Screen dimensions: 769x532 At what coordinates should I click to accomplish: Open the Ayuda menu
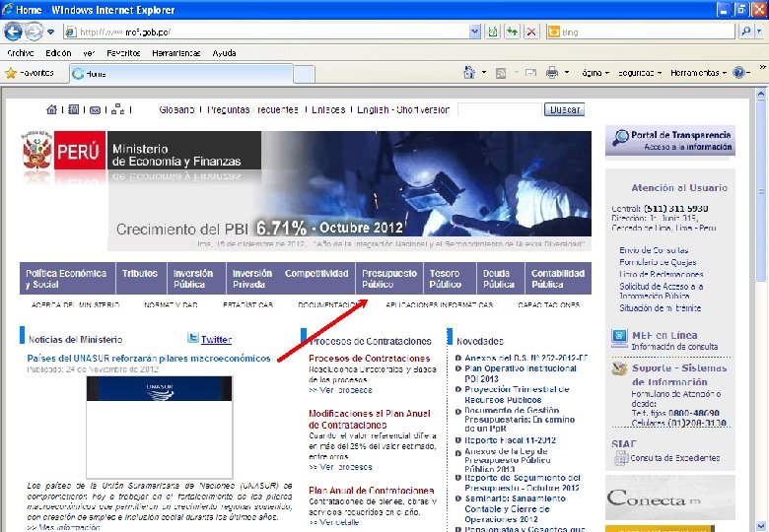point(224,53)
